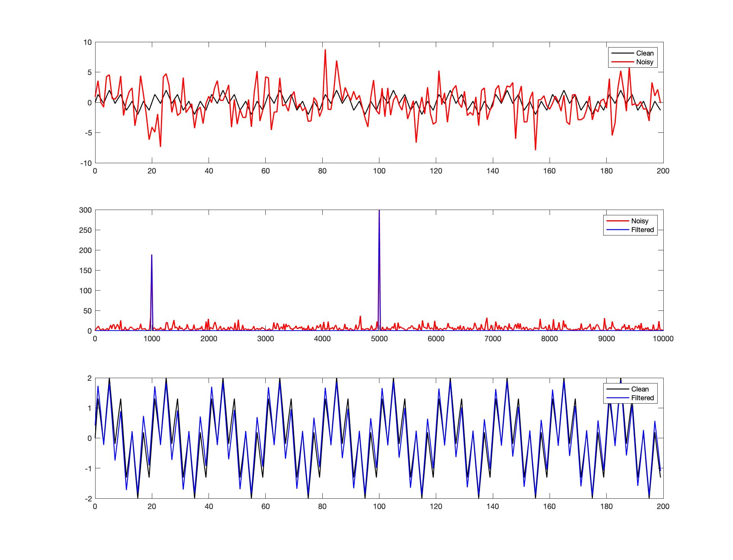Click the y-axis tick label 300 in middle plot
The width and height of the screenshot is (733, 560).
click(85, 210)
